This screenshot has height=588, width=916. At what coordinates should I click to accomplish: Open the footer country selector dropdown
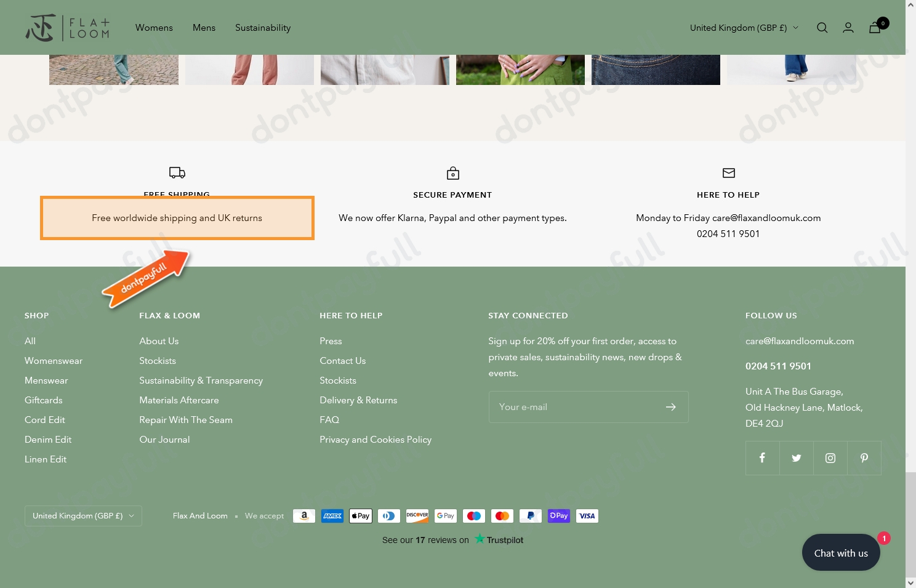tap(83, 516)
